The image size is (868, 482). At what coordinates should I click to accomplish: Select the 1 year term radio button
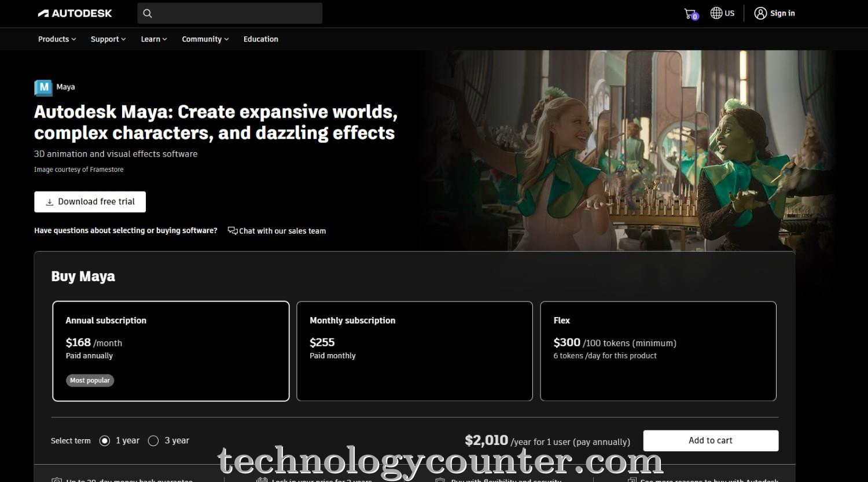pos(104,440)
